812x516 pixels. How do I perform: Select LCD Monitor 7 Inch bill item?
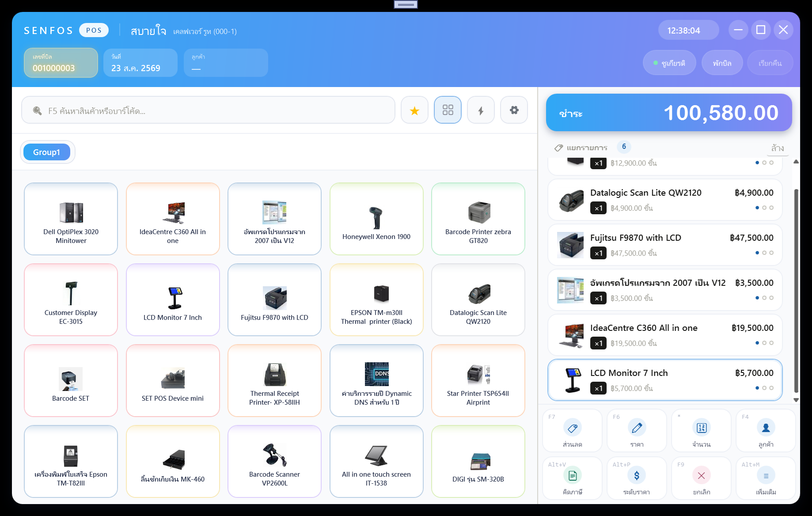pos(665,380)
